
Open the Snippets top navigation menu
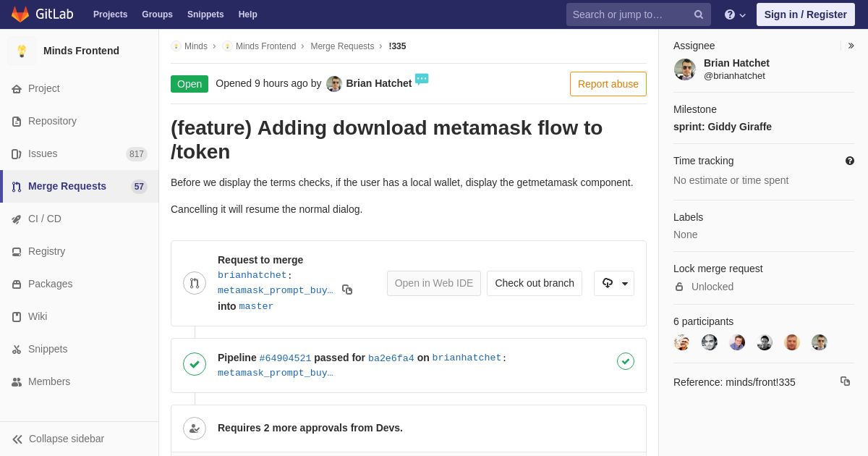point(205,14)
